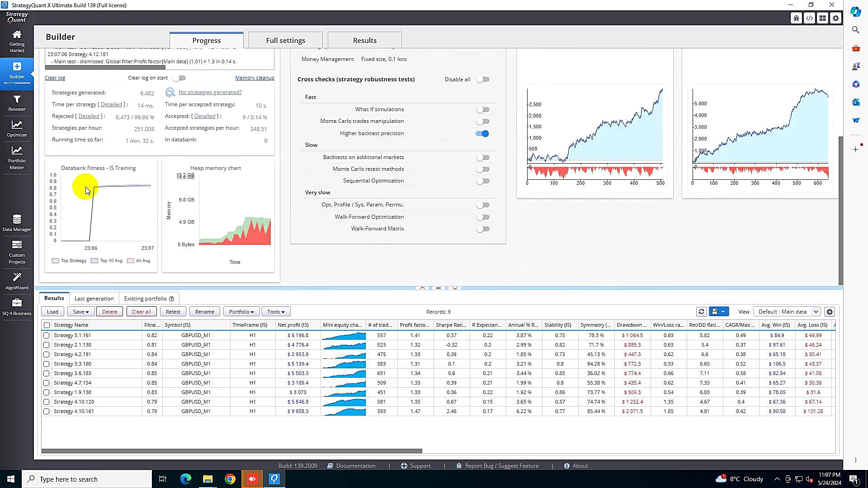This screenshot has height=488, width=868.
Task: Open the View Default - Main data dropdown
Action: 787,311
